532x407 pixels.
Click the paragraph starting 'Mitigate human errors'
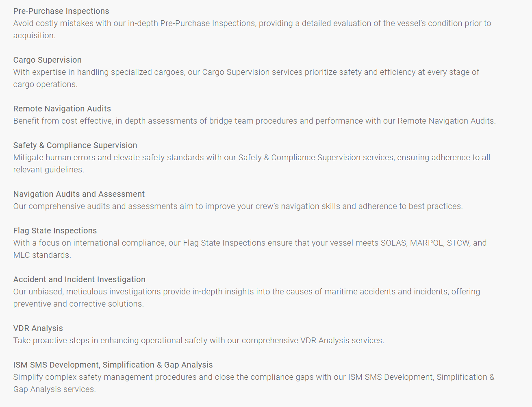coord(252,157)
